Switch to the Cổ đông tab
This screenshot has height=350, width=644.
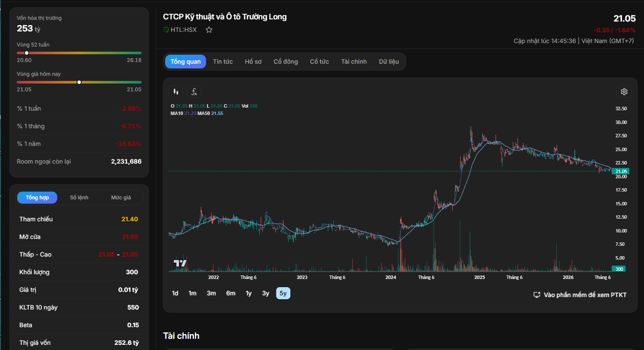286,62
